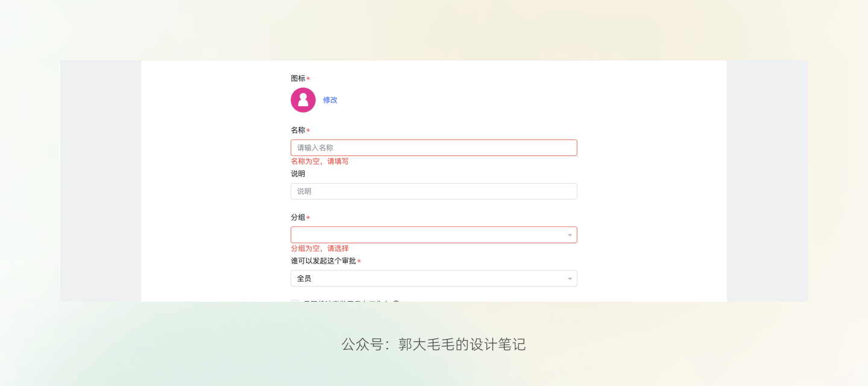Click the red asterisk beside 谁可以发起这个审批

[x=359, y=262]
